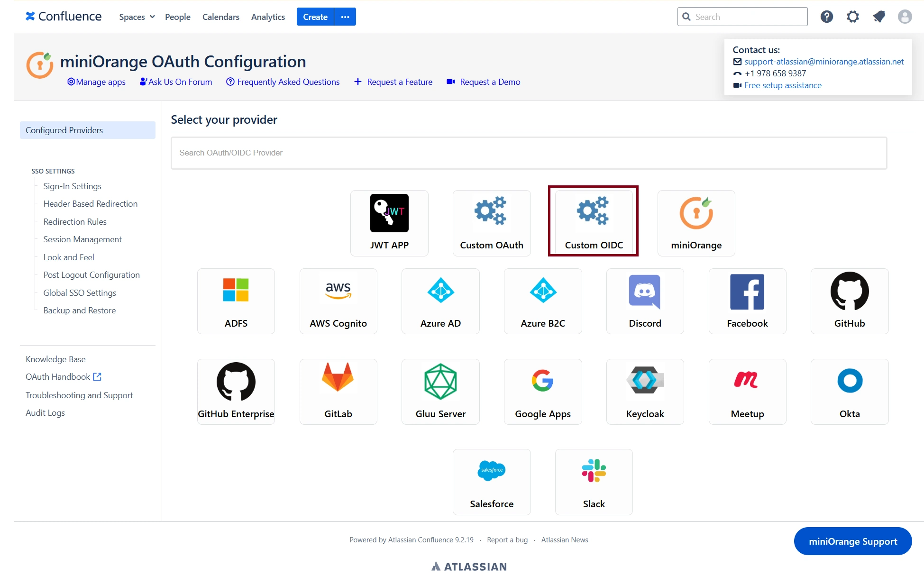Click the Report a bug footer link

pos(507,540)
